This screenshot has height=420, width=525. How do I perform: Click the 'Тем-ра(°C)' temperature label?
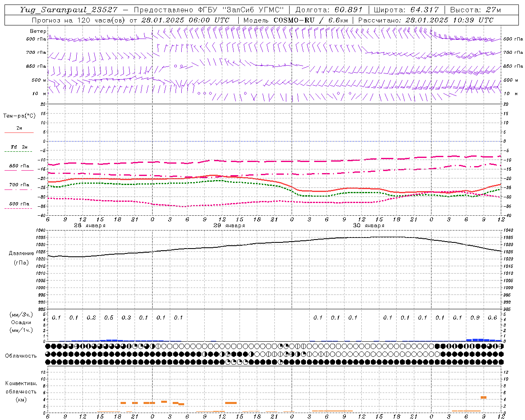pos(19,116)
